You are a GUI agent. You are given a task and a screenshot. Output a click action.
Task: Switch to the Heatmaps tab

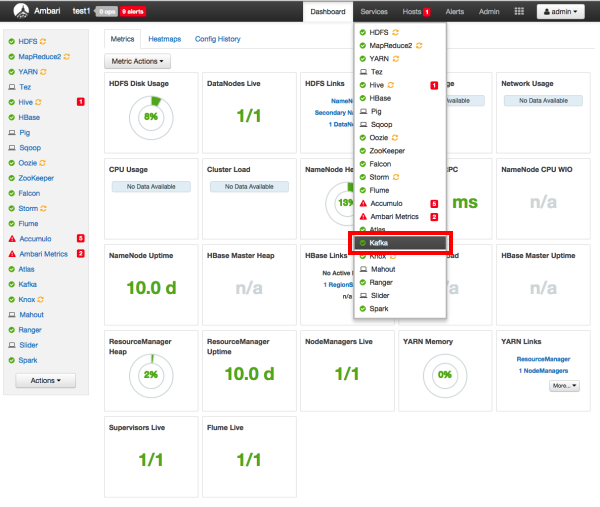(x=165, y=39)
